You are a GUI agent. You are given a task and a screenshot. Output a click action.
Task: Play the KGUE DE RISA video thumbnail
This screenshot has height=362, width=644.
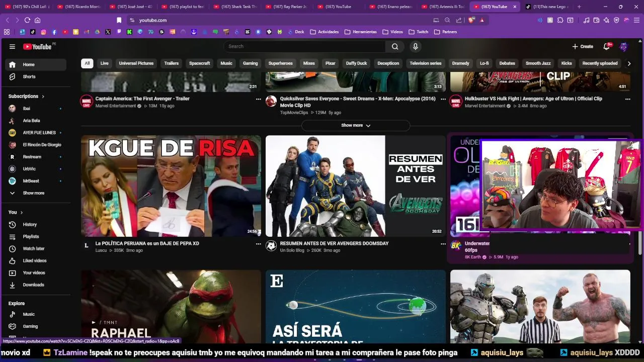(x=171, y=186)
